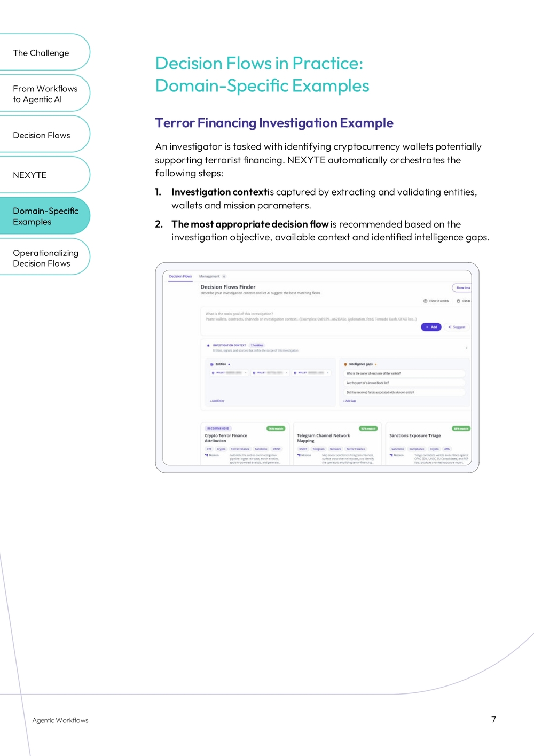The image size is (534, 756).
Task: Click the Clear trash icon
Action: [458, 301]
